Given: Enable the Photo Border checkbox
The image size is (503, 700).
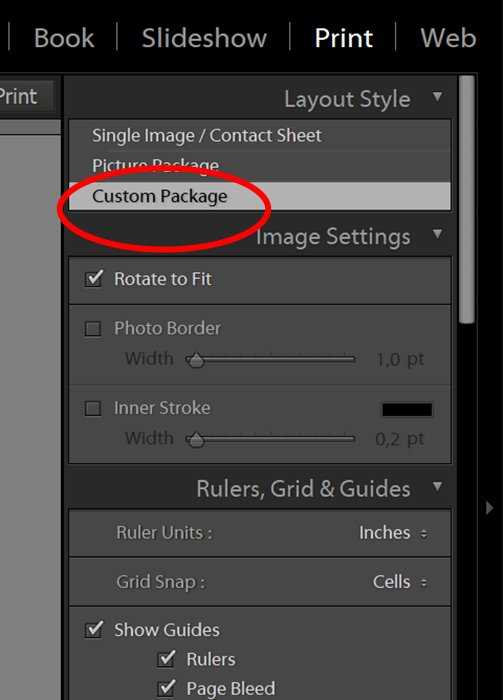Looking at the screenshot, I should (93, 329).
